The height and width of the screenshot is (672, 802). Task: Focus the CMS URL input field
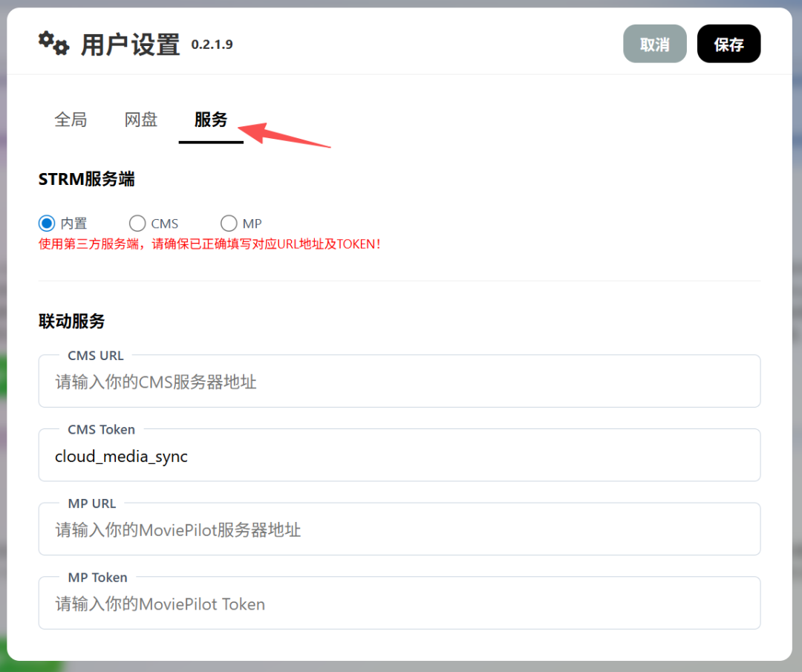click(x=400, y=382)
